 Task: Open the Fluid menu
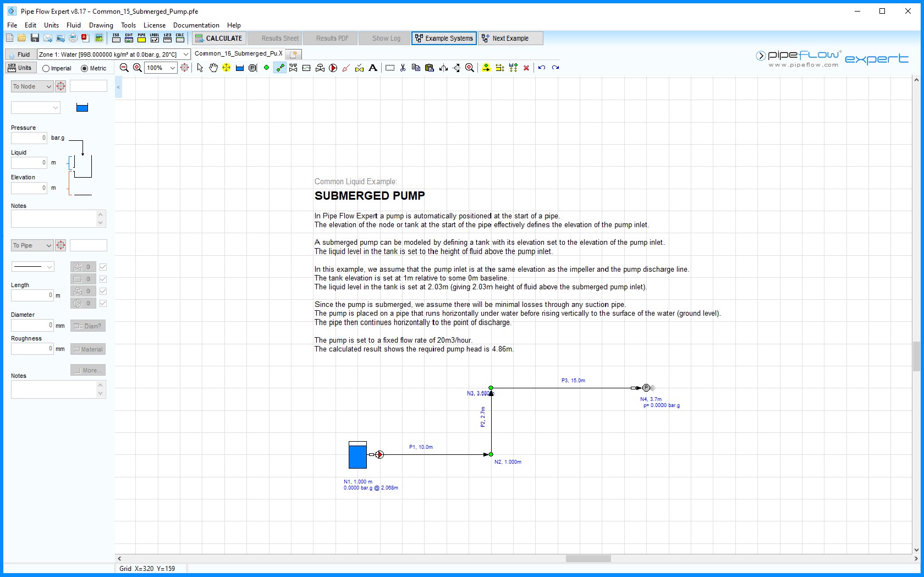74,25
